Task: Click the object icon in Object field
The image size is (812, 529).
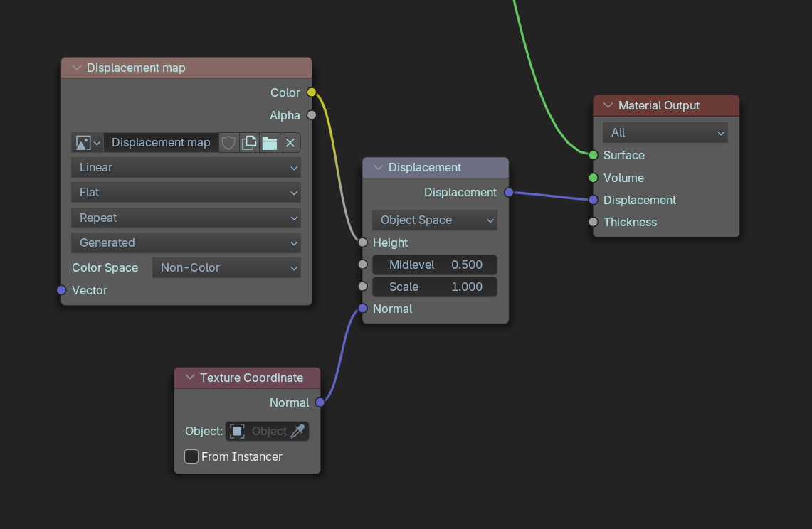Action: pyautogui.click(x=237, y=431)
